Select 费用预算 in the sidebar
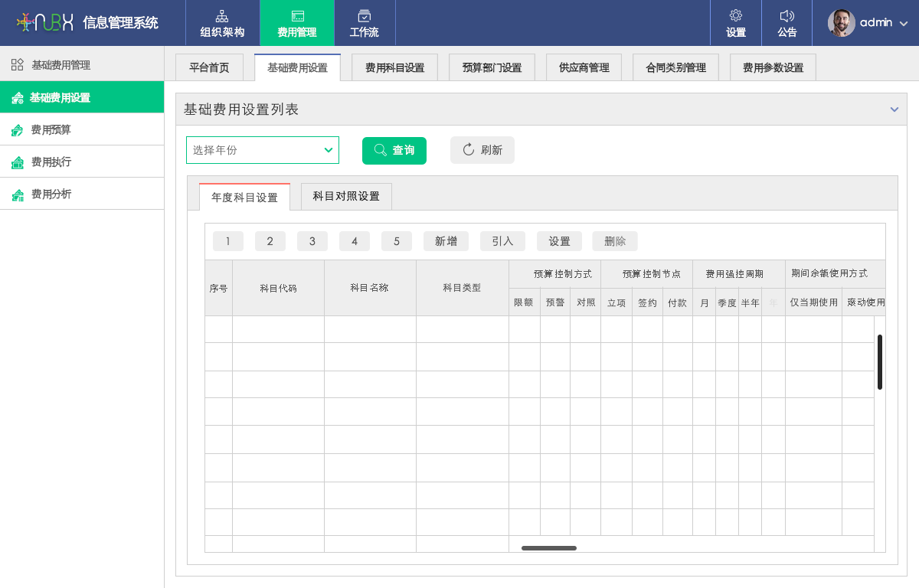919x588 pixels. pos(51,130)
